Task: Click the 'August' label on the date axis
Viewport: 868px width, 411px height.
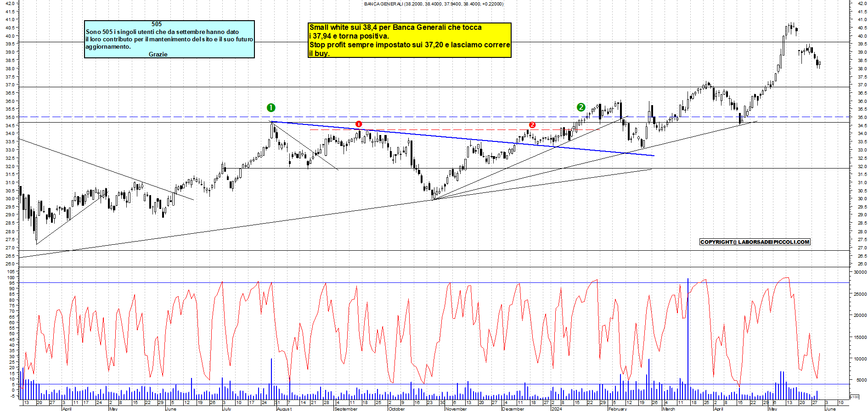Action: click(x=284, y=409)
